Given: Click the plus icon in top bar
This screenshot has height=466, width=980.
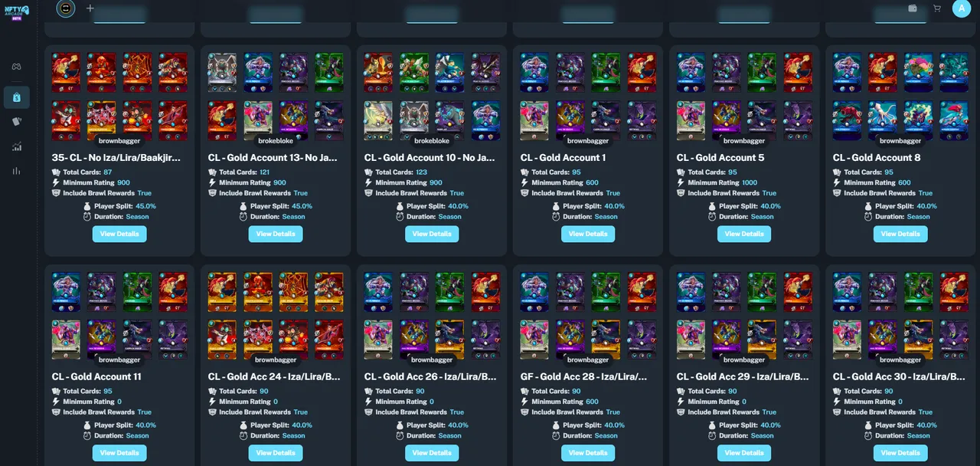Looking at the screenshot, I should click(90, 8).
